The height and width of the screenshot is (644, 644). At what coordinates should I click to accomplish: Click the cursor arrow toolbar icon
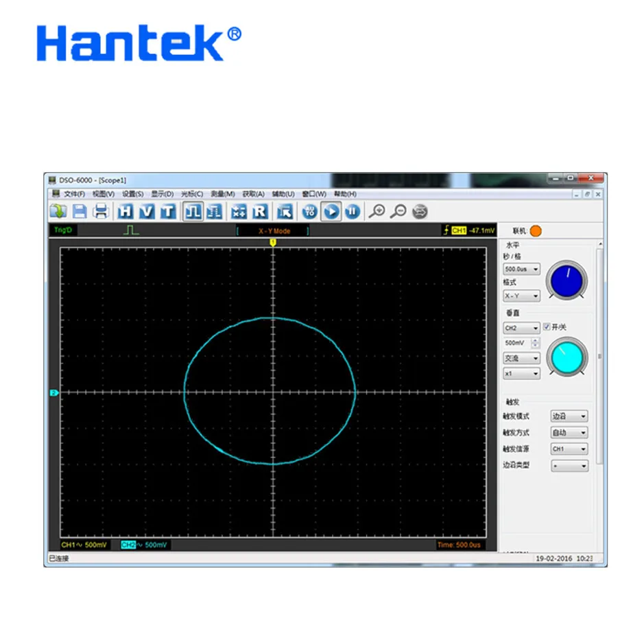pos(285,211)
